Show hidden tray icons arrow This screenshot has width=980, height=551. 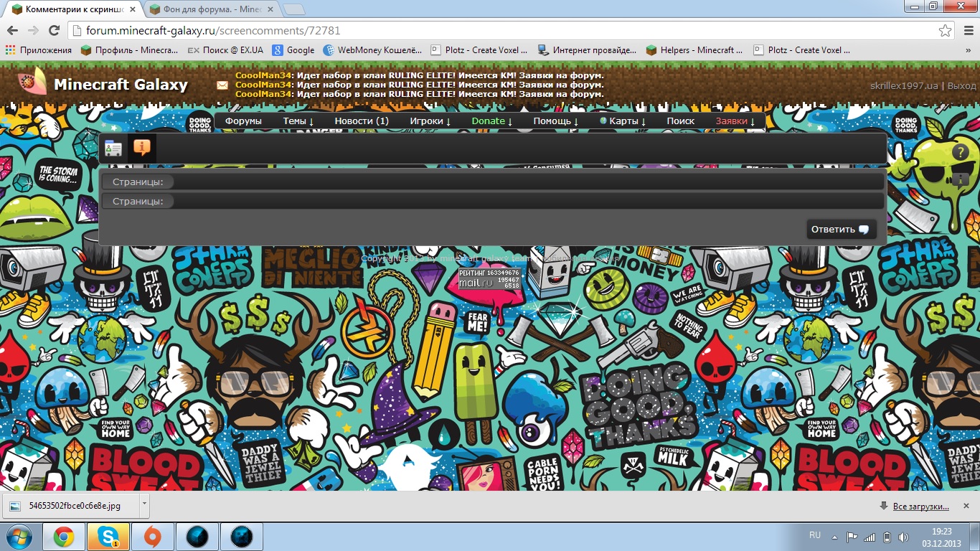835,537
